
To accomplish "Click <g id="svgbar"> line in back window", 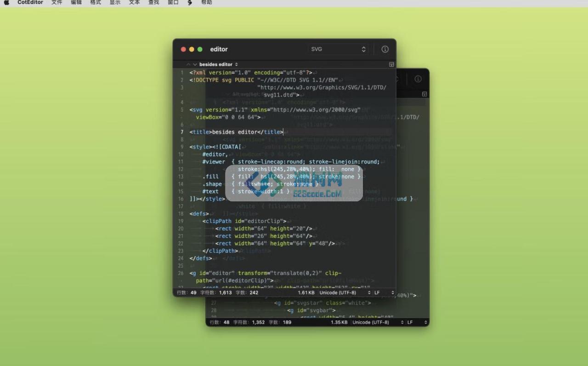I will pyautogui.click(x=311, y=310).
